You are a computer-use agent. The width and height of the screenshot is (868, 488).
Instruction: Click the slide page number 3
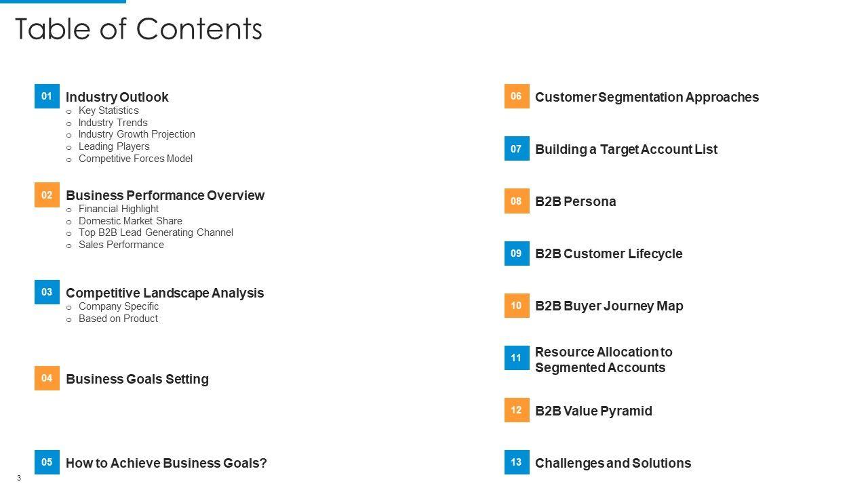pos(19,479)
